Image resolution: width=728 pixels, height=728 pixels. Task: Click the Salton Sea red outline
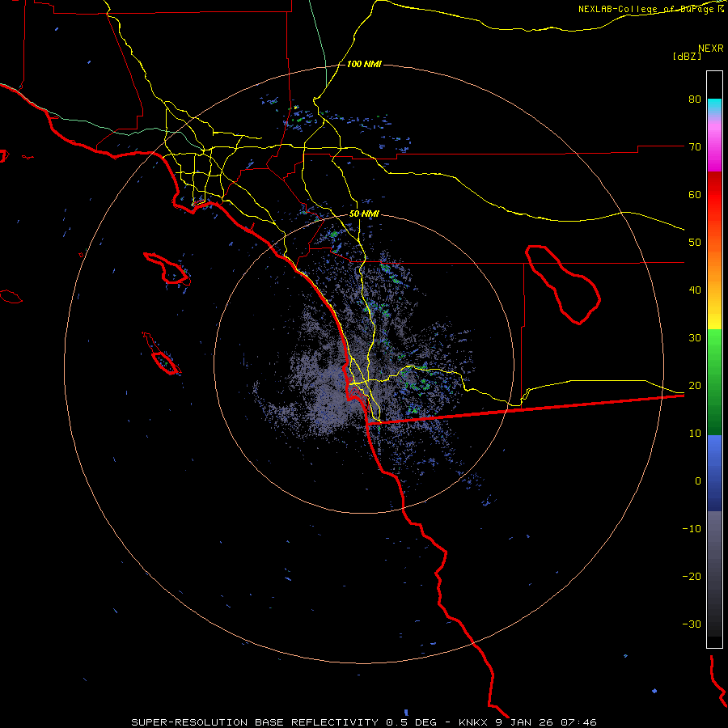(x=563, y=285)
